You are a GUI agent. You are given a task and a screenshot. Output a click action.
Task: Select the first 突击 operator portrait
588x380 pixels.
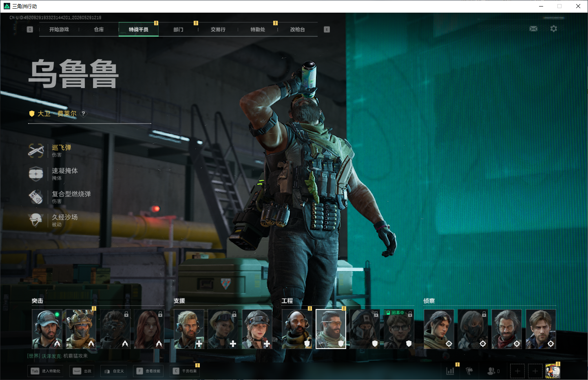point(47,329)
